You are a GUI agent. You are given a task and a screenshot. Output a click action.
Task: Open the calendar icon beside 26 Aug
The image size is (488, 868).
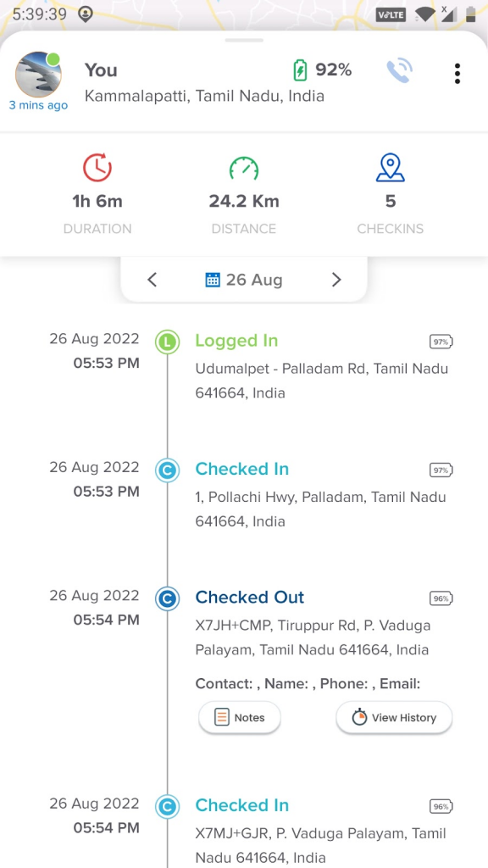[x=213, y=280]
